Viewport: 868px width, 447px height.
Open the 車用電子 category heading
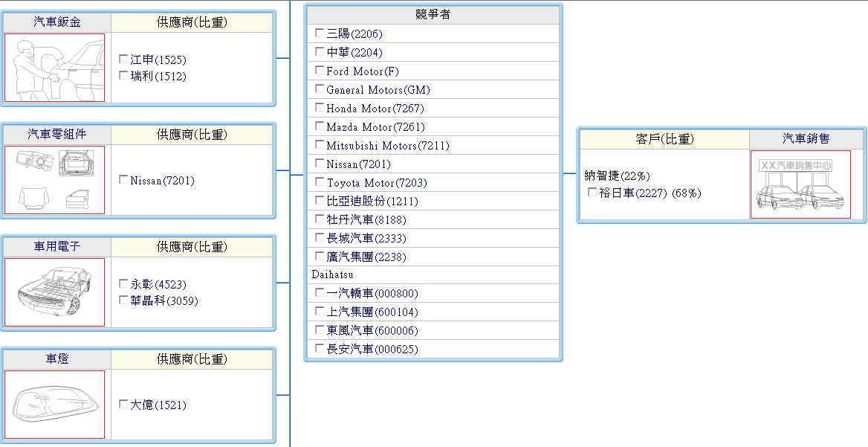pyautogui.click(x=57, y=246)
